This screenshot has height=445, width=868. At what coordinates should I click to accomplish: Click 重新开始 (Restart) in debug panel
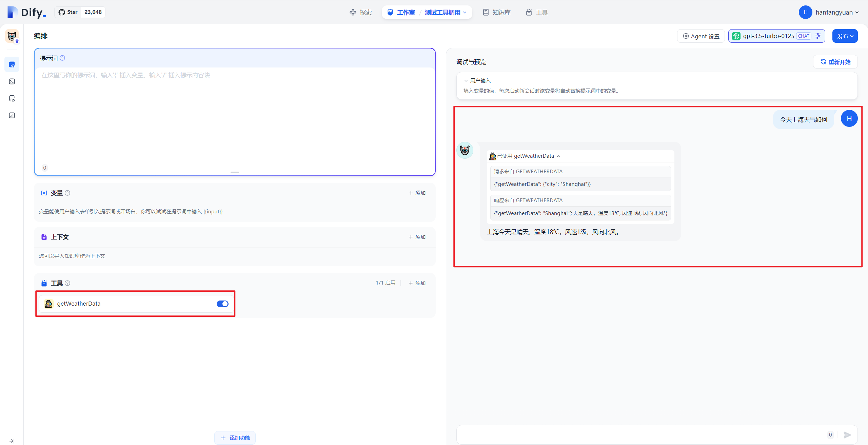point(835,62)
